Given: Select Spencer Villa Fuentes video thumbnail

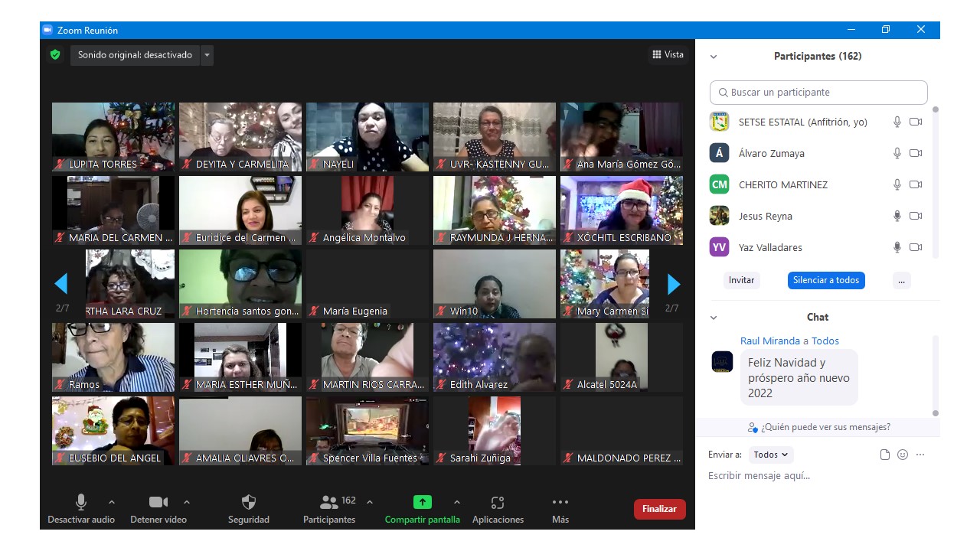Looking at the screenshot, I should 367,431.
